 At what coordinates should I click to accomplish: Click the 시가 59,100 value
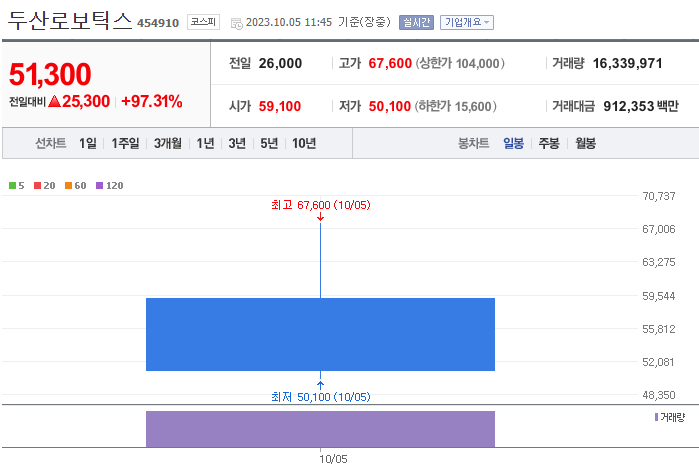point(280,106)
